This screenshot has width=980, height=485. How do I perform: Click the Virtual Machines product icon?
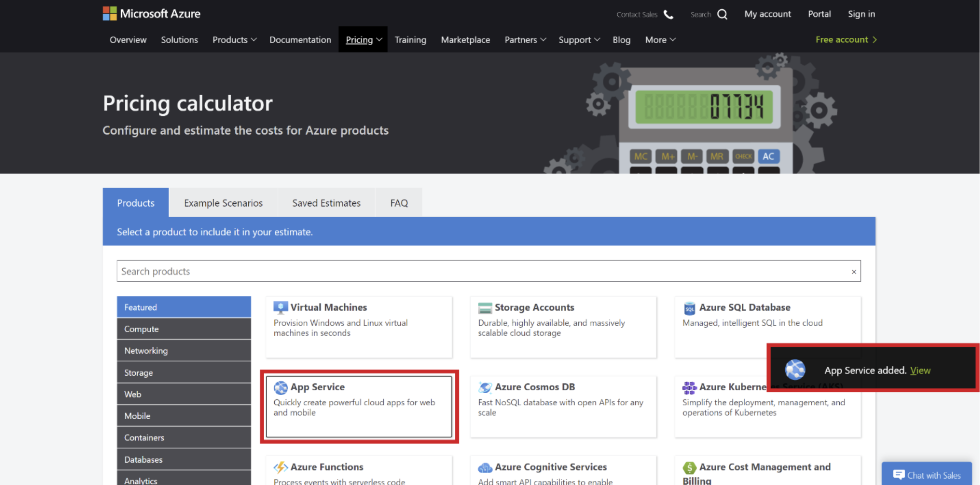[x=280, y=307]
